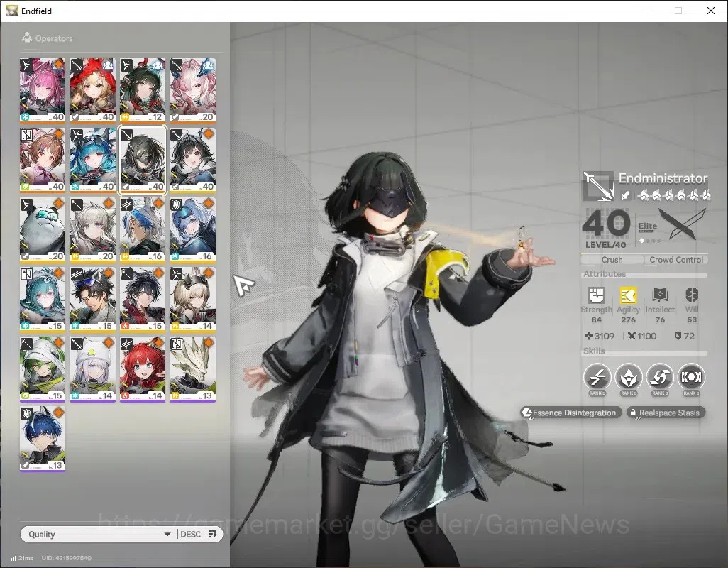Select white cat-hat operator card level 14
Viewport: 728px width, 568px height.
[93, 369]
